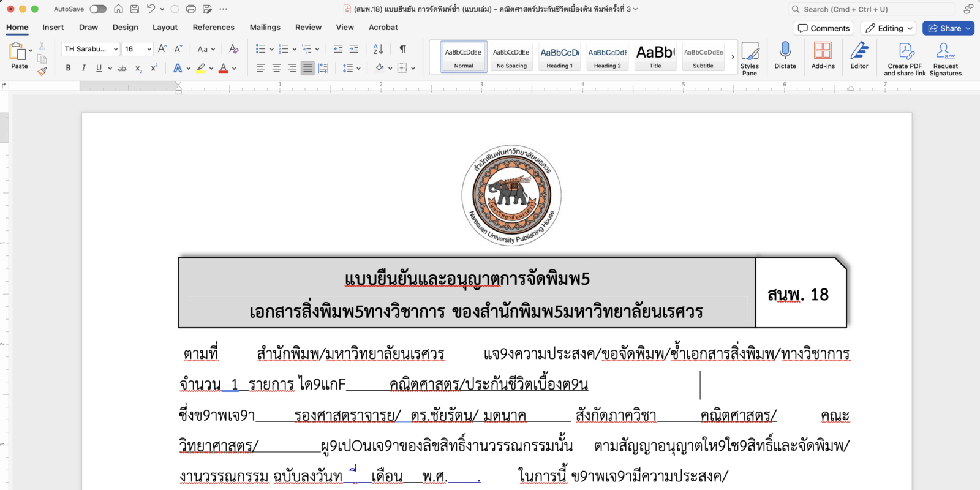
Task: Center align text
Action: pos(276,68)
